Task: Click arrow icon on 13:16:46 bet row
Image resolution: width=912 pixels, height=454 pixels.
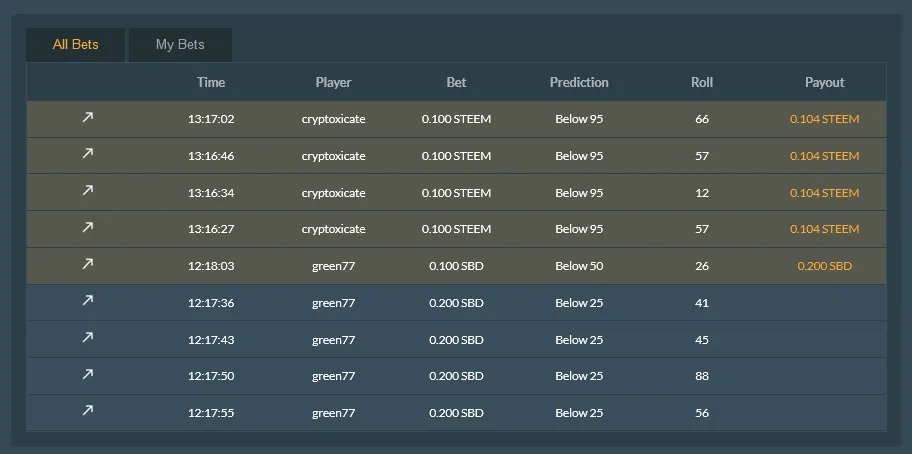Action: click(x=87, y=154)
